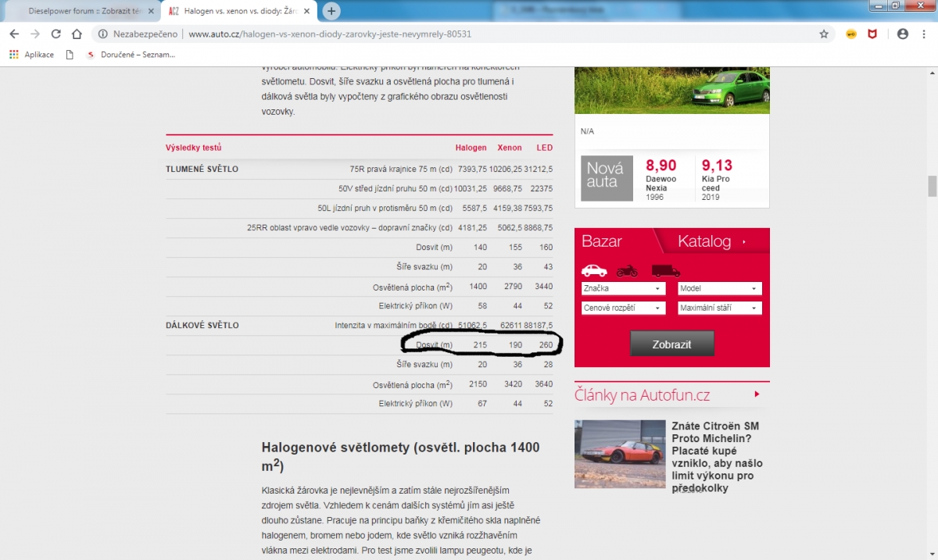This screenshot has height=560, width=938.
Task: Click the Zobrazit button
Action: pyautogui.click(x=672, y=344)
